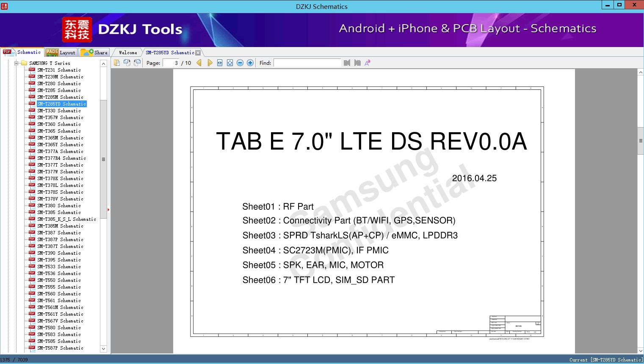Open the Welcome document tab
This screenshot has height=364, width=644.
128,53
